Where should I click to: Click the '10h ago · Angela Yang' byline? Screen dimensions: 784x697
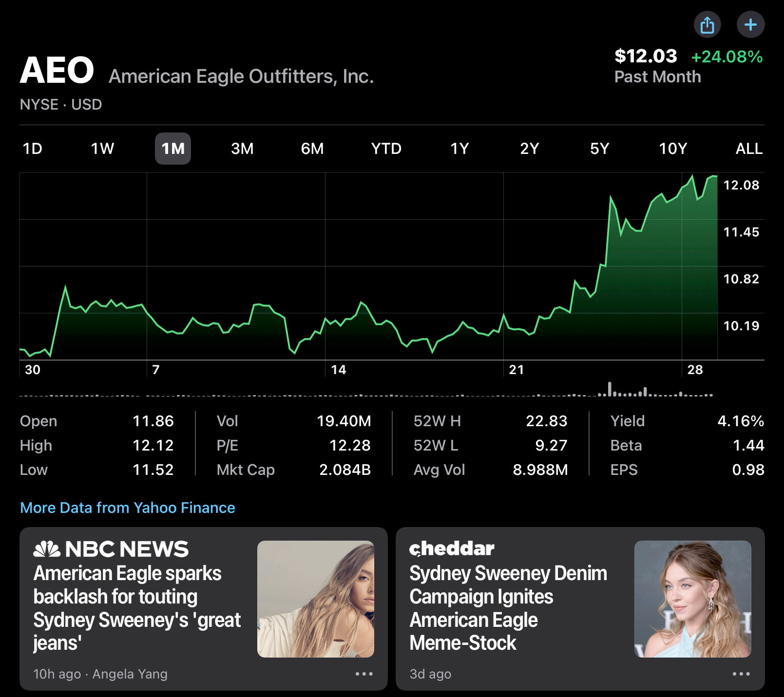click(100, 674)
